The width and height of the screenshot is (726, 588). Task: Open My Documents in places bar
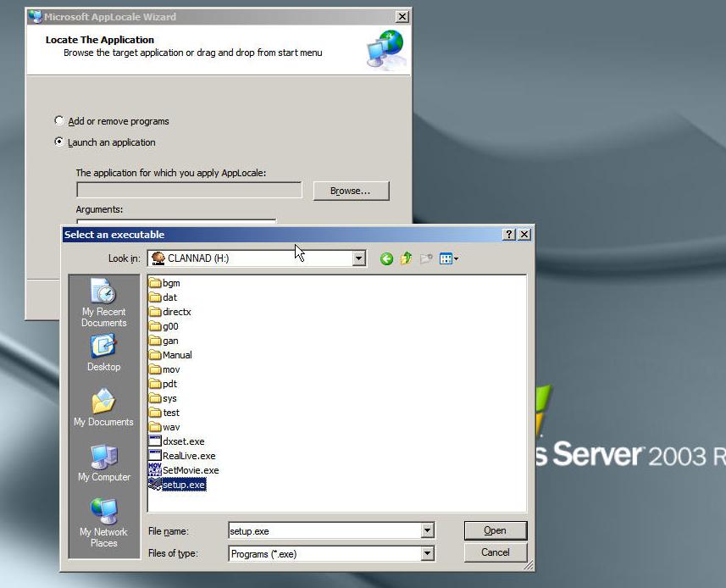(103, 408)
